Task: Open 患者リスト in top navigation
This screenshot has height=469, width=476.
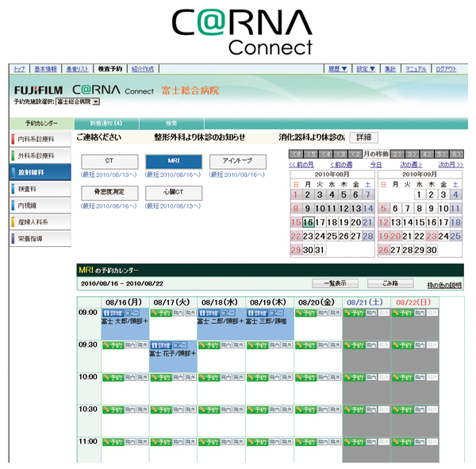Action: click(x=78, y=69)
